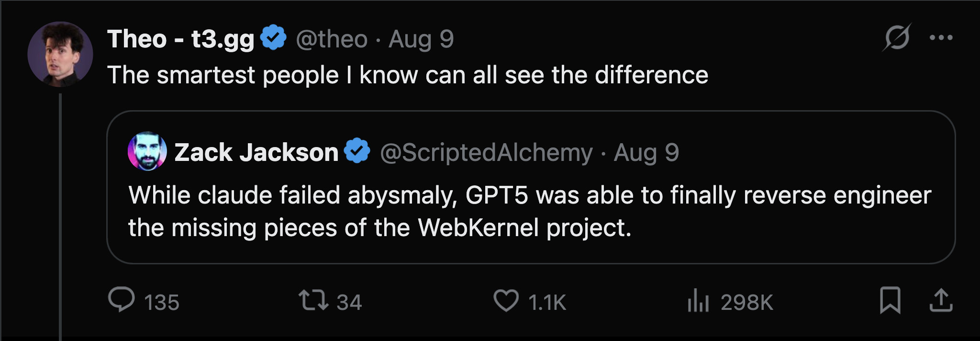The image size is (980, 341).
Task: Click the @ScriptedAlchemy handle
Action: (486, 153)
